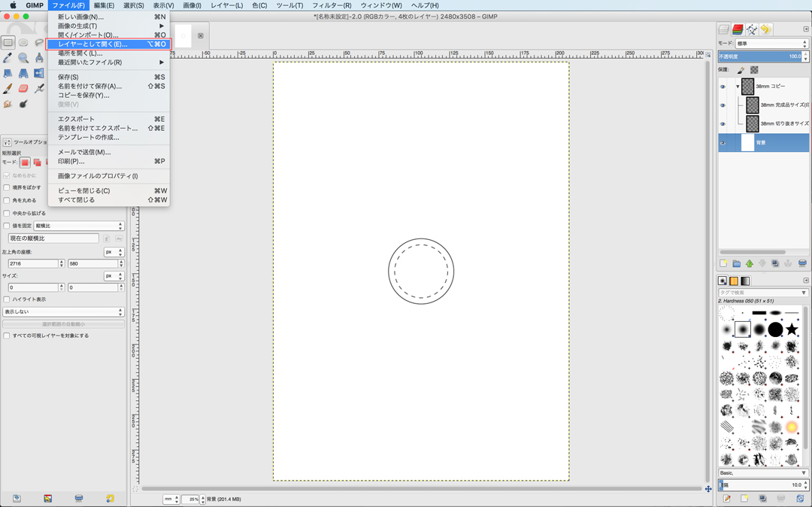812x507 pixels.
Task: Raise the selected layer with green arrow
Action: [749, 264]
